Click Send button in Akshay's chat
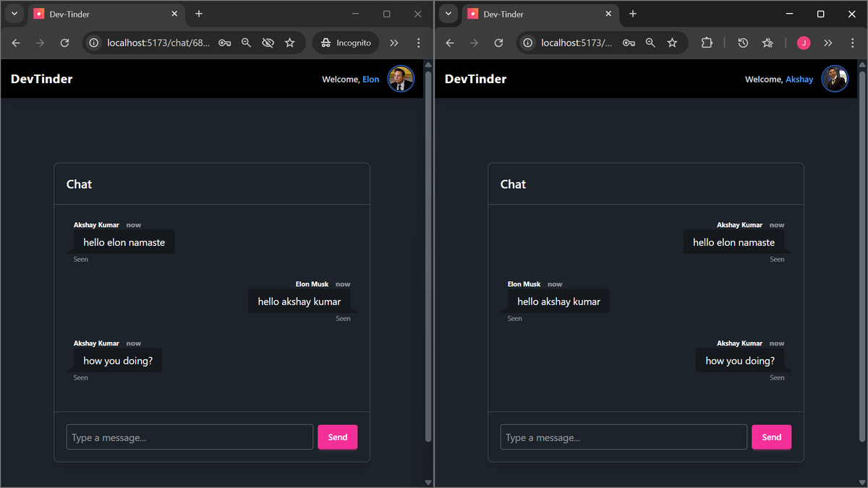This screenshot has width=868, height=488. [772, 437]
